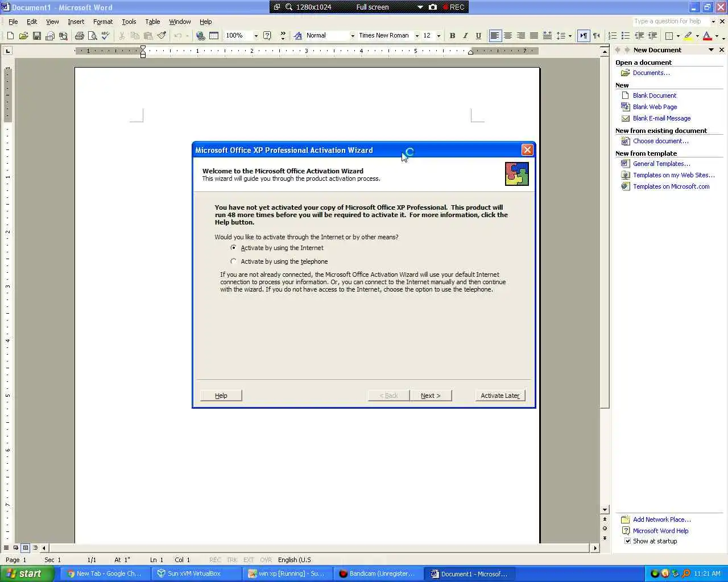Open the font size 12 dropdown
This screenshot has height=582, width=728.
[439, 35]
